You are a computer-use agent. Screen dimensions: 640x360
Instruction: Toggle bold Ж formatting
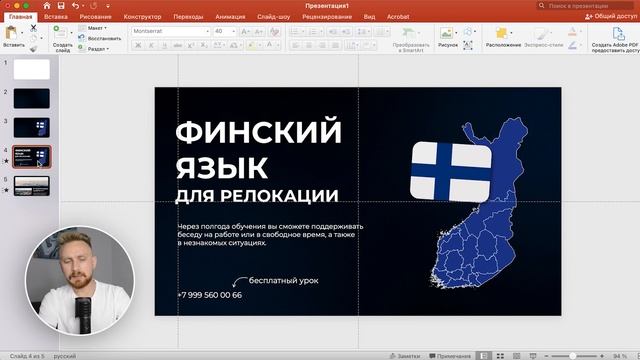coord(138,45)
